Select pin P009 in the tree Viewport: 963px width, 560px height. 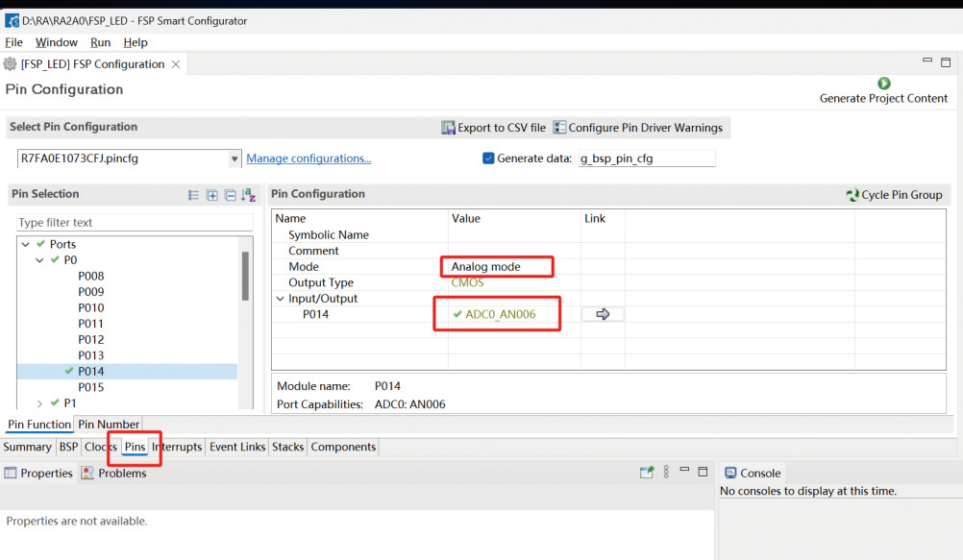[91, 292]
